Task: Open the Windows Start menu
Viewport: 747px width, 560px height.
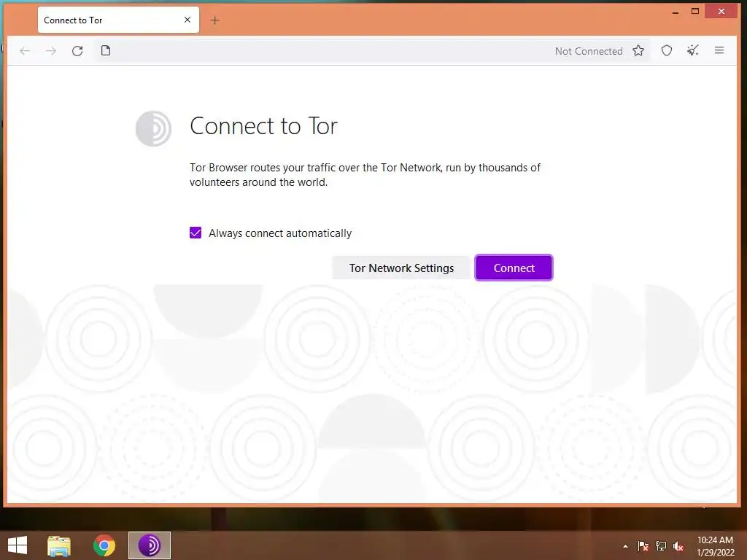Action: pos(18,545)
